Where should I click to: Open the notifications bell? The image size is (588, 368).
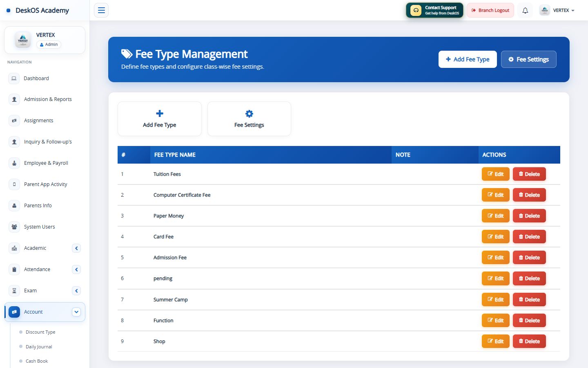tap(525, 10)
